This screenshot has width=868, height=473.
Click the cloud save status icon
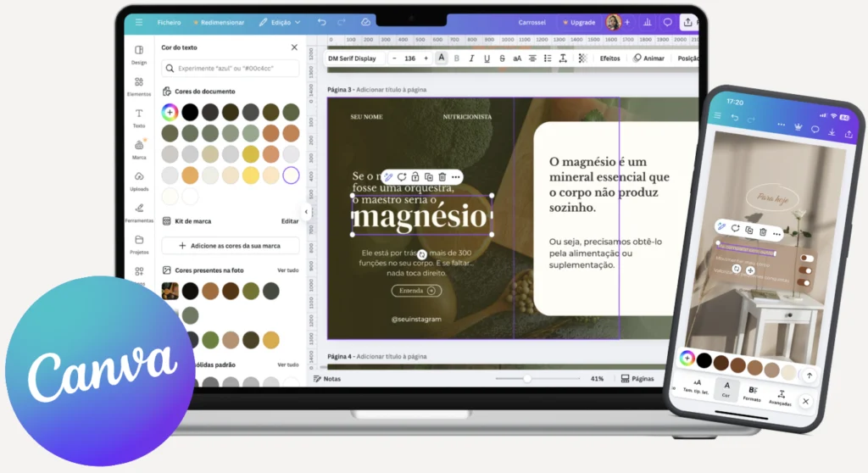coord(365,22)
